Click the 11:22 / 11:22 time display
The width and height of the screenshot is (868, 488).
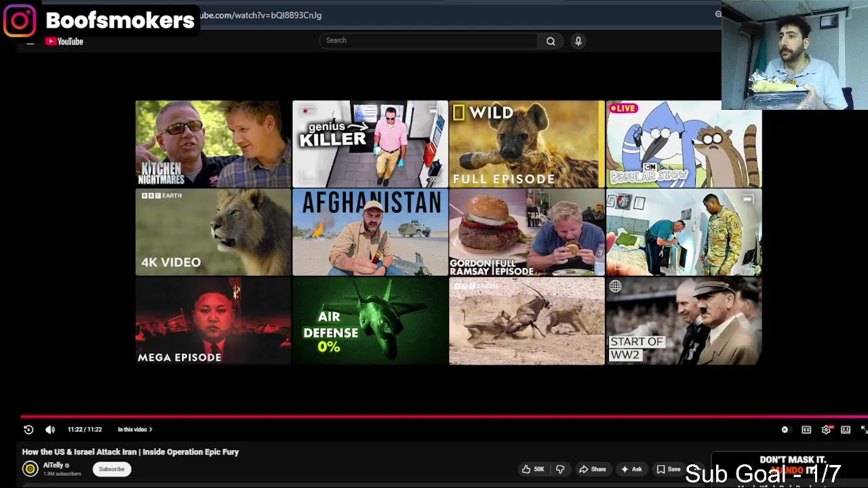tap(85, 429)
